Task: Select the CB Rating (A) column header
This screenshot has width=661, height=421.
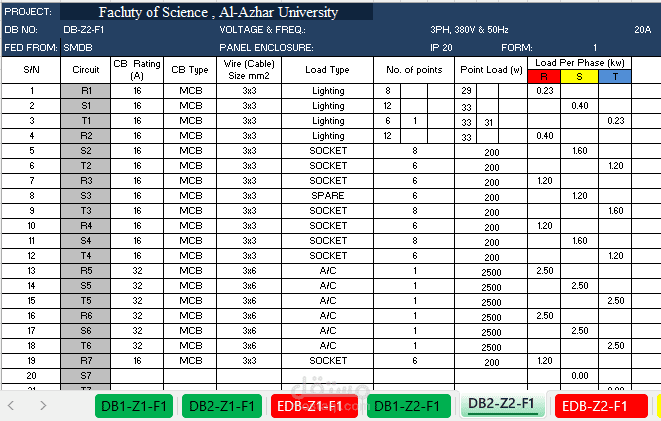Action: [x=137, y=70]
